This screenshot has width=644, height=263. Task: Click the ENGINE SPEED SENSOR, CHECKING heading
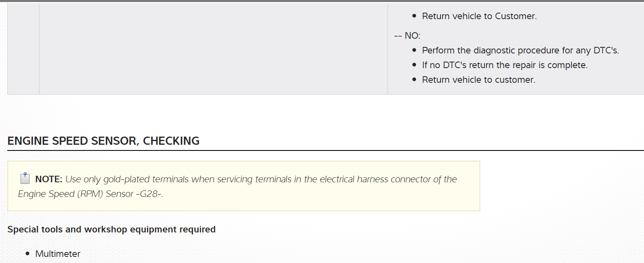103,141
